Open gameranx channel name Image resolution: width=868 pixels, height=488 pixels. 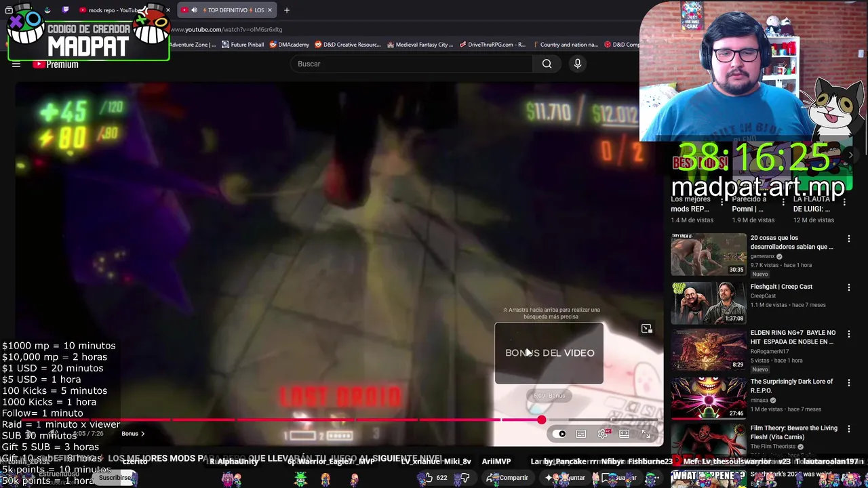click(762, 256)
